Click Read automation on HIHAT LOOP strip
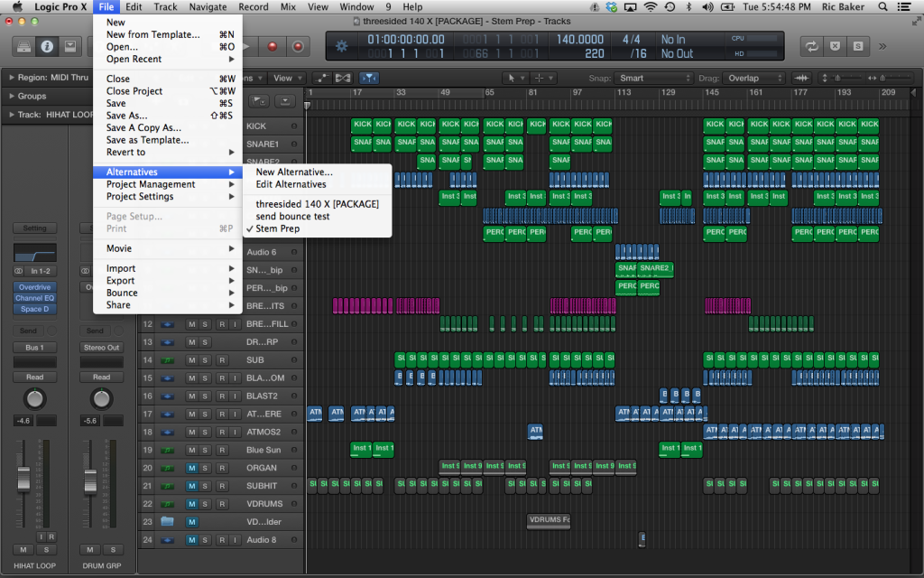Viewport: 924px width, 578px height. [35, 377]
